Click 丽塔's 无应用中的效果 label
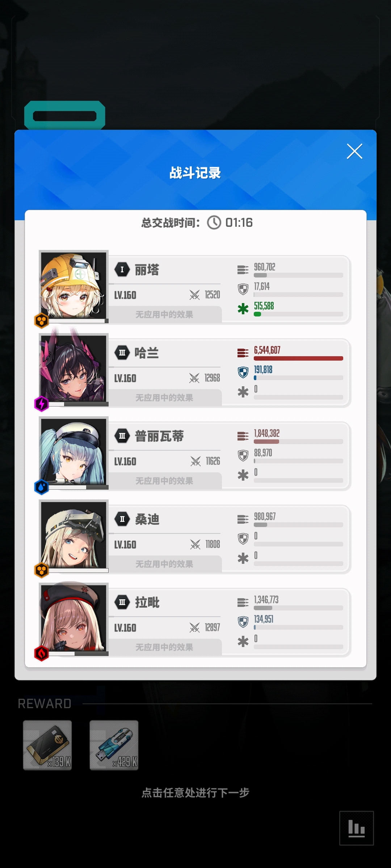391x868 pixels. click(x=164, y=314)
